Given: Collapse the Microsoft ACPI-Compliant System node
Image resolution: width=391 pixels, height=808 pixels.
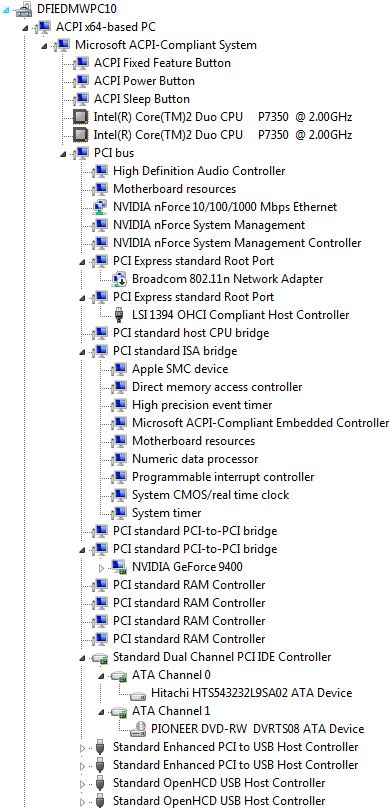Looking at the screenshot, I should pyautogui.click(x=44, y=46).
